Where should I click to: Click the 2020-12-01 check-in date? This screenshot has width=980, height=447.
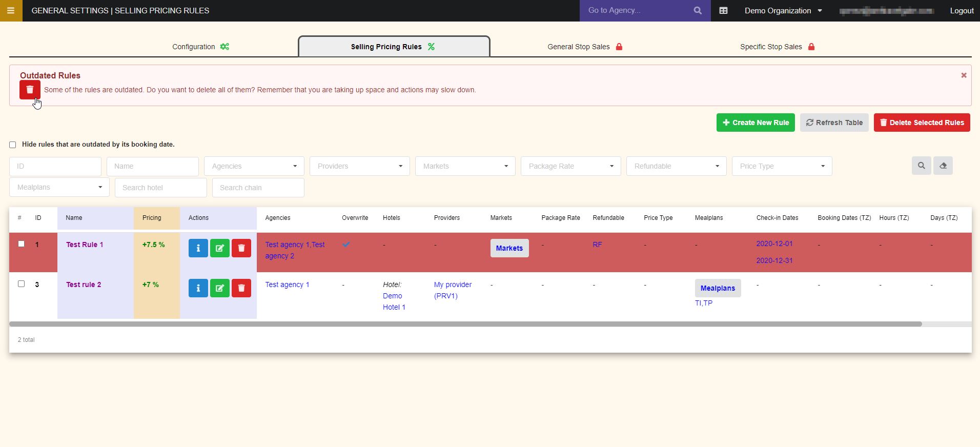click(x=774, y=243)
